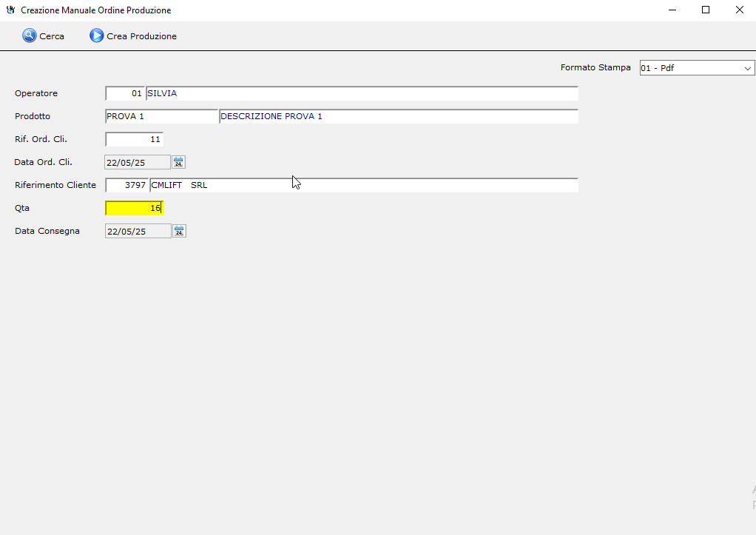Screen dimensions: 756x535
Task: Close the Creazione Manuale Ordine Produzione window
Action: point(739,10)
